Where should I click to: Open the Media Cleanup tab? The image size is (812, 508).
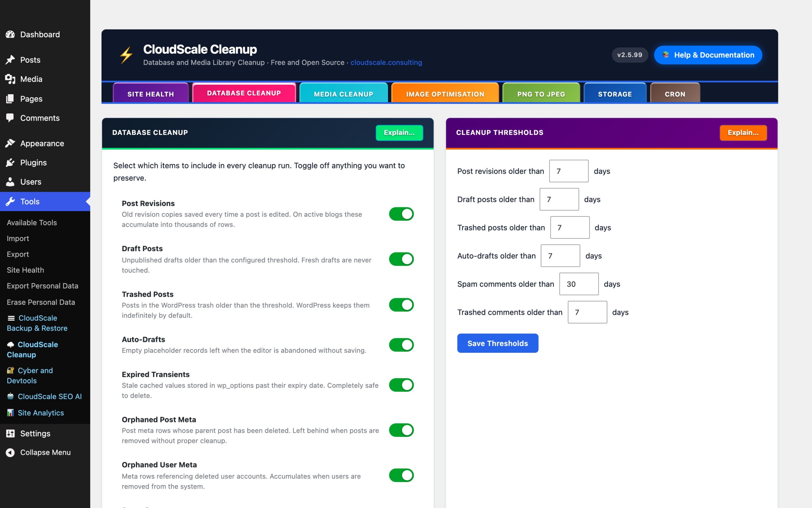point(344,93)
